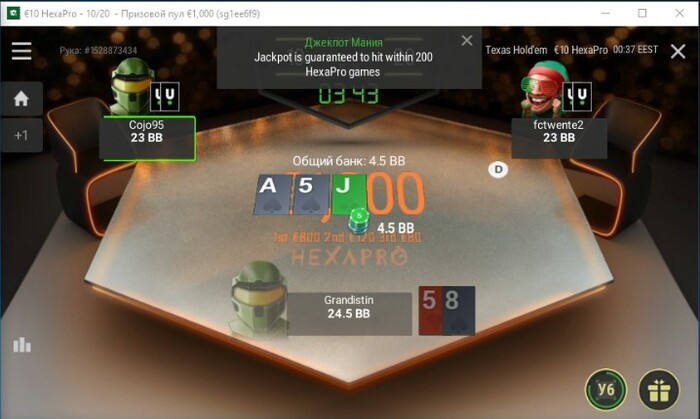The height and width of the screenshot is (419, 700).
Task: Close the Jackpot Mania notification
Action: [x=467, y=41]
